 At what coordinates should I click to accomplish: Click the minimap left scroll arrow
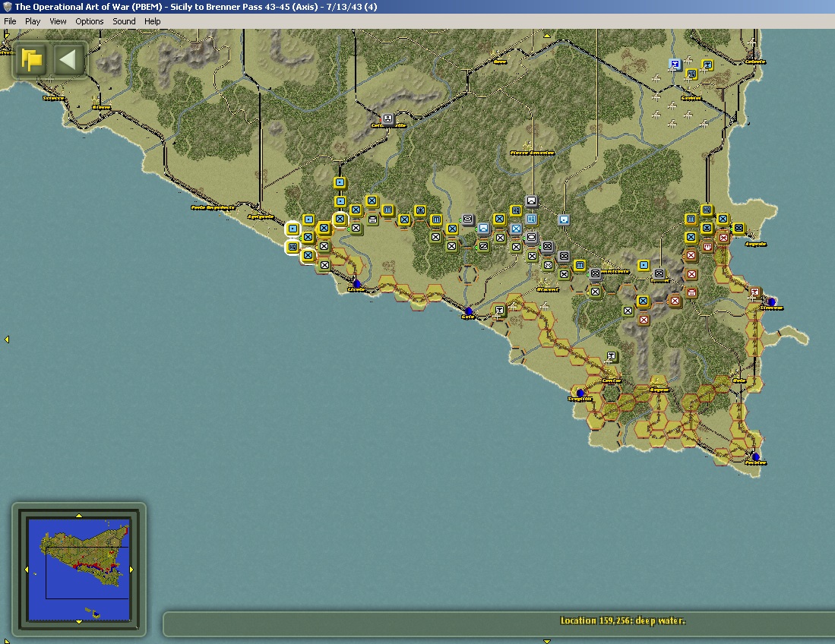[x=27, y=569]
